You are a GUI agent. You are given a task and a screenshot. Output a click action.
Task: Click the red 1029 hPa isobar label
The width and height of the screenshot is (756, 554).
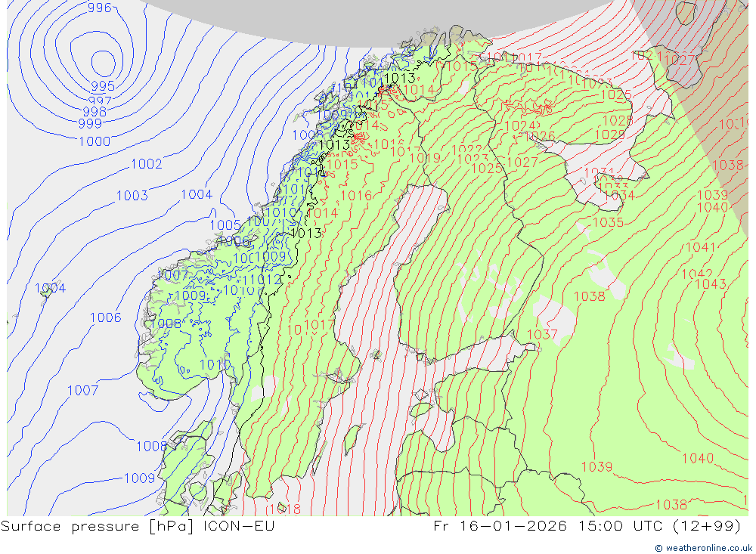click(610, 135)
